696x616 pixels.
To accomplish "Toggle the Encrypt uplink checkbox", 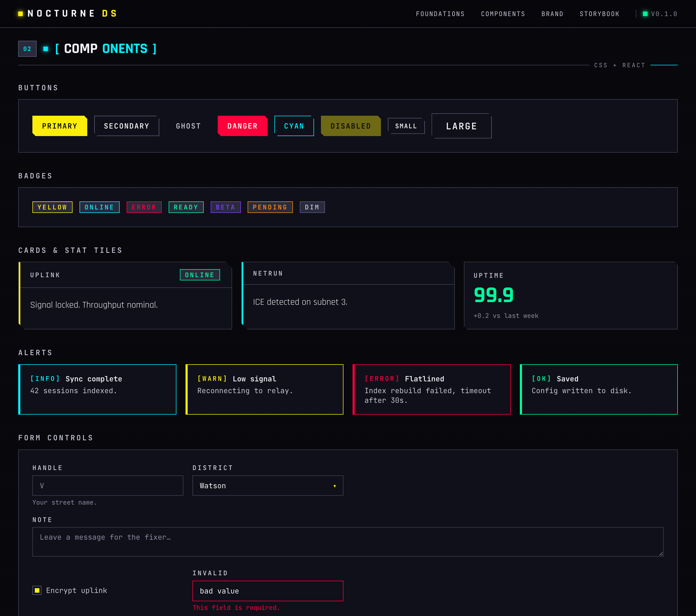I will coord(37,591).
